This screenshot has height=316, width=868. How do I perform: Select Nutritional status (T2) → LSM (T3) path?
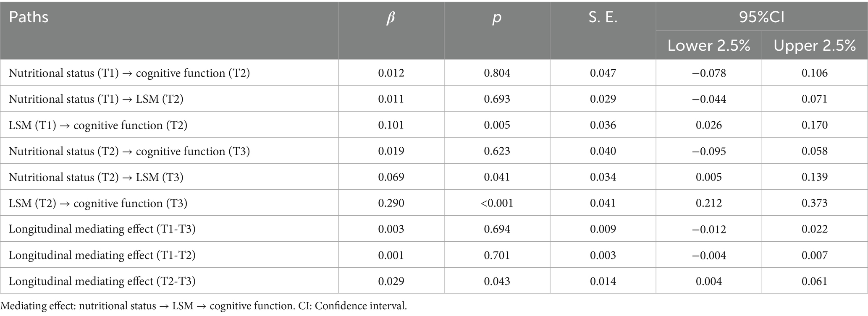(96, 177)
